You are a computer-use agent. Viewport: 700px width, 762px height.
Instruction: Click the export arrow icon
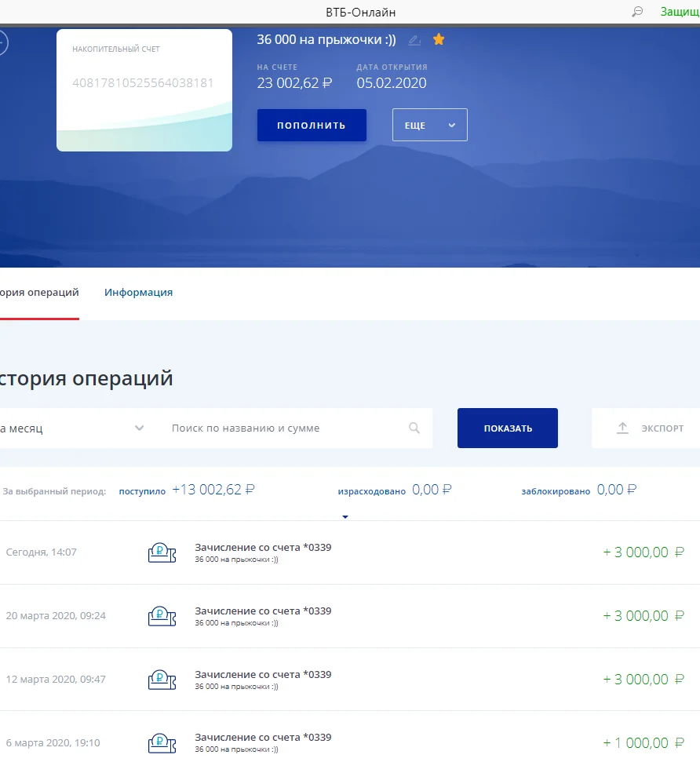[622, 428]
